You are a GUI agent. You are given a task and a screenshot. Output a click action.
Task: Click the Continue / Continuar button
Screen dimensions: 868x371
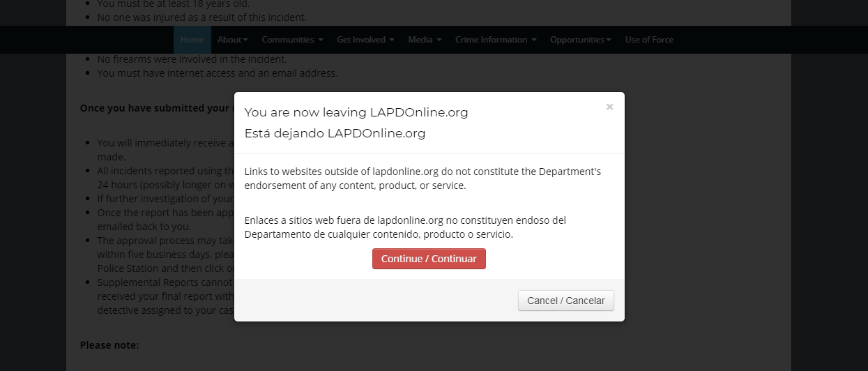click(x=429, y=259)
